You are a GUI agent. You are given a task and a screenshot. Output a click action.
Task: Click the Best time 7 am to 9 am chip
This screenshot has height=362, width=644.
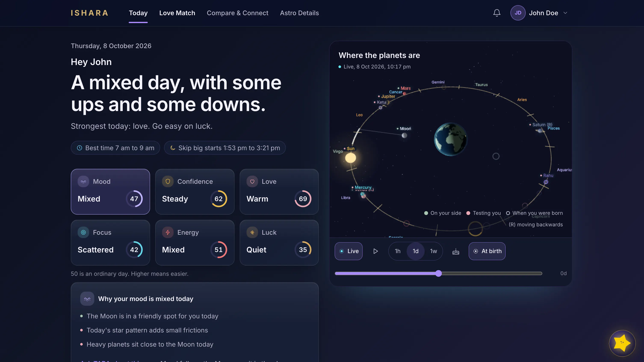point(115,148)
